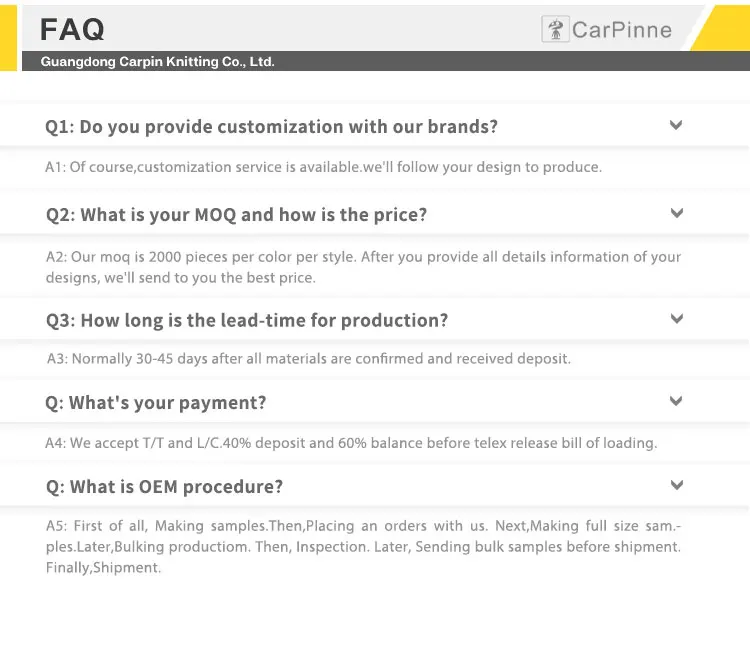
Task: Click the A1 answer about customization service
Action: 323,167
